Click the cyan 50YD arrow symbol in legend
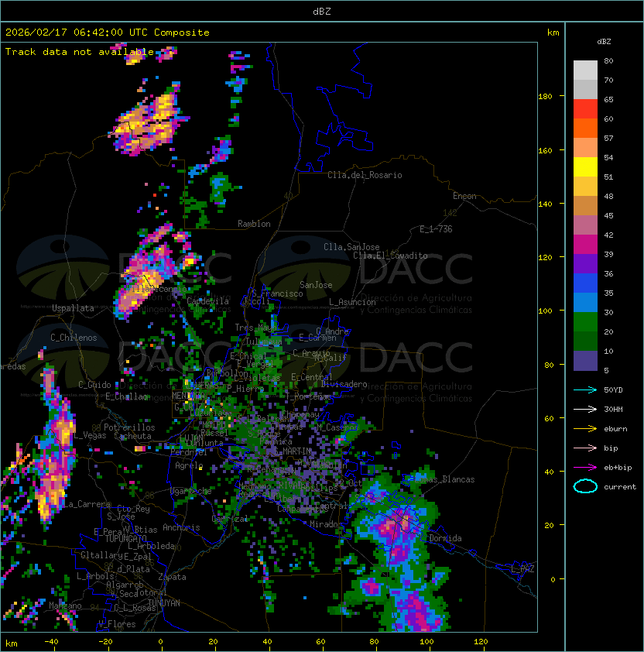The height and width of the screenshot is (652, 644). point(585,389)
